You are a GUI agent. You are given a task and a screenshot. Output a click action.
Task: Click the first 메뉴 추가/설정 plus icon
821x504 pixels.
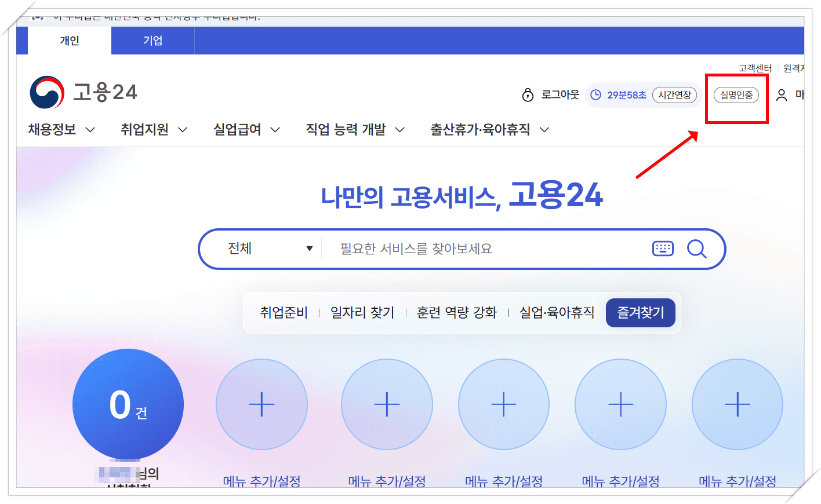point(261,404)
